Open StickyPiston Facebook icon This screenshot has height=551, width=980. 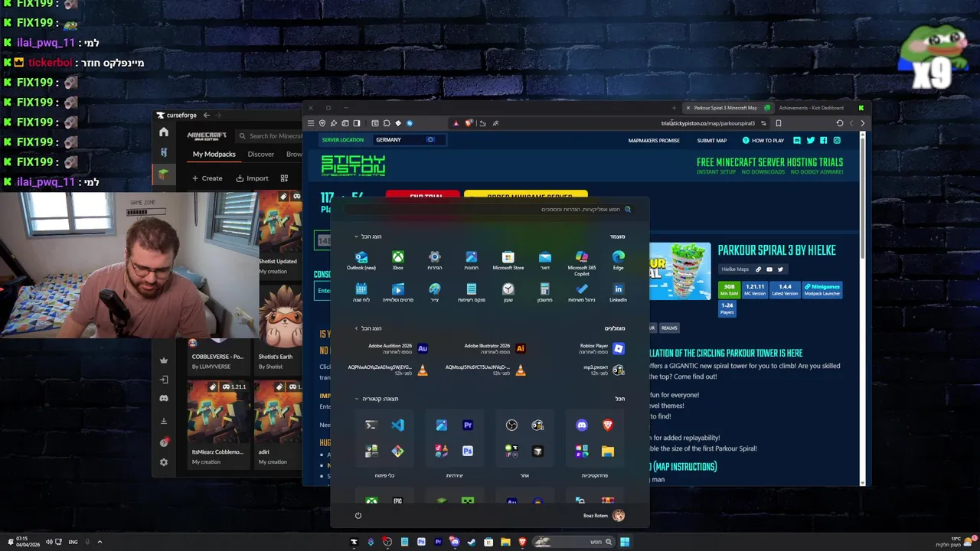click(823, 140)
